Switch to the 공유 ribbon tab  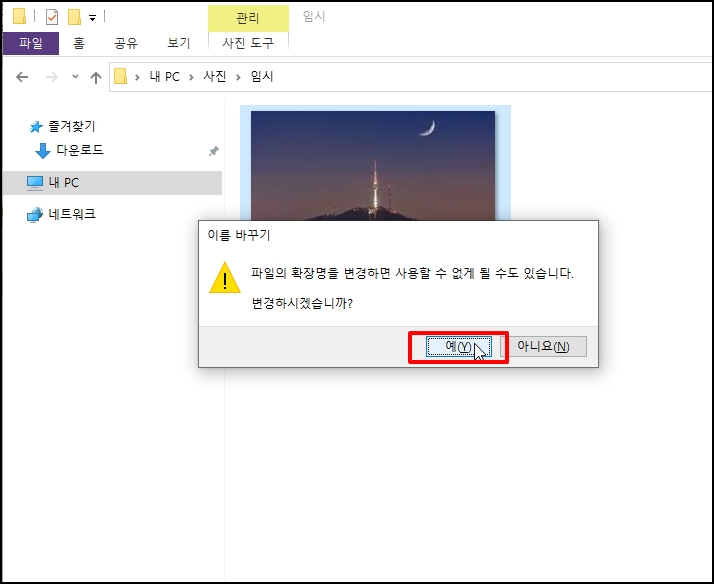126,43
